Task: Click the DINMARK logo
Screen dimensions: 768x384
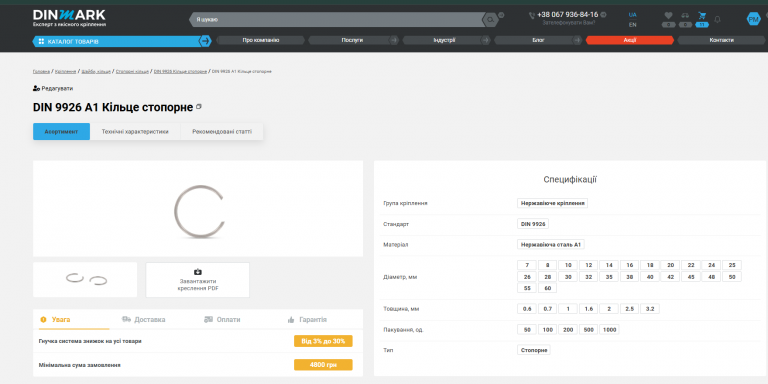Action: click(69, 18)
